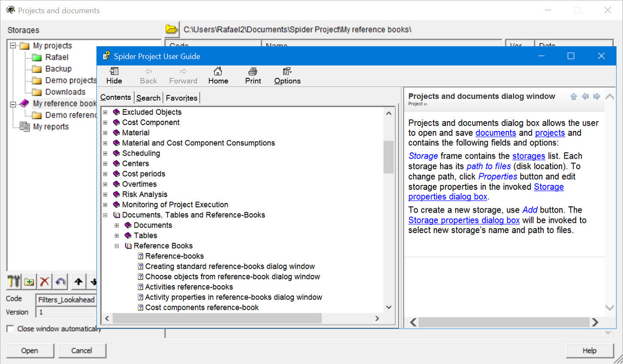Expand Documents subtopic node
The width and height of the screenshot is (623, 364).
(117, 225)
